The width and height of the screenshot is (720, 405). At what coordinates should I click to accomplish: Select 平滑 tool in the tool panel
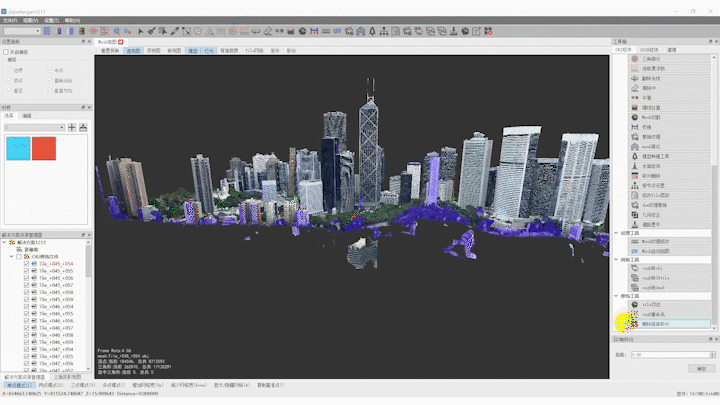669,98
